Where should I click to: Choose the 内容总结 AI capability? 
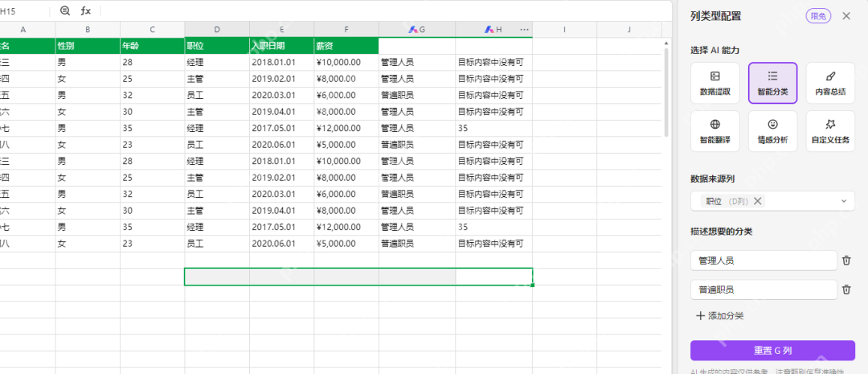pos(830,83)
